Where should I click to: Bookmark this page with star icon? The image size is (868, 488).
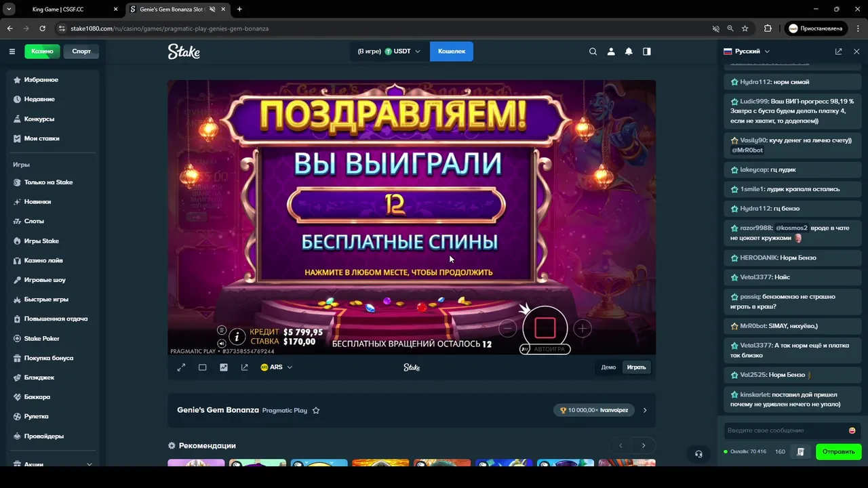pos(745,28)
